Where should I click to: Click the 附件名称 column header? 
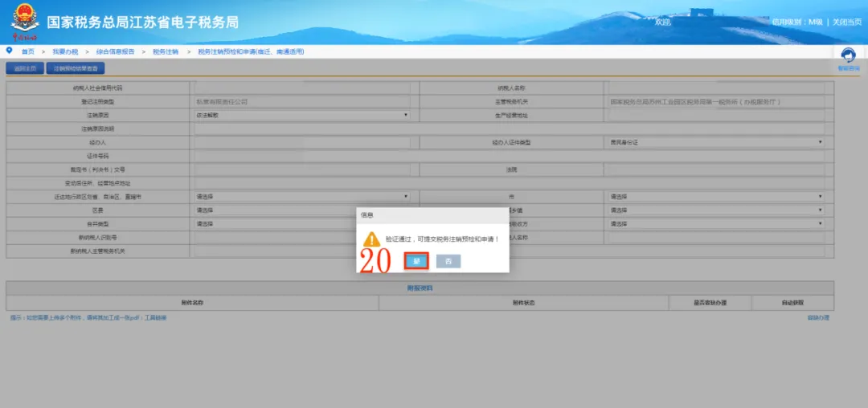192,303
